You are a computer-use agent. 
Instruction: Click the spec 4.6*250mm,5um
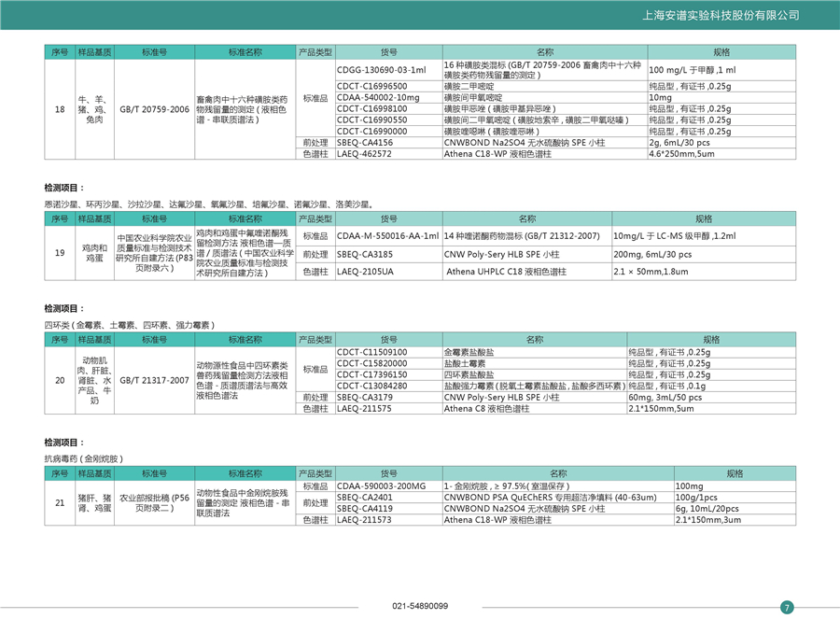click(x=682, y=154)
